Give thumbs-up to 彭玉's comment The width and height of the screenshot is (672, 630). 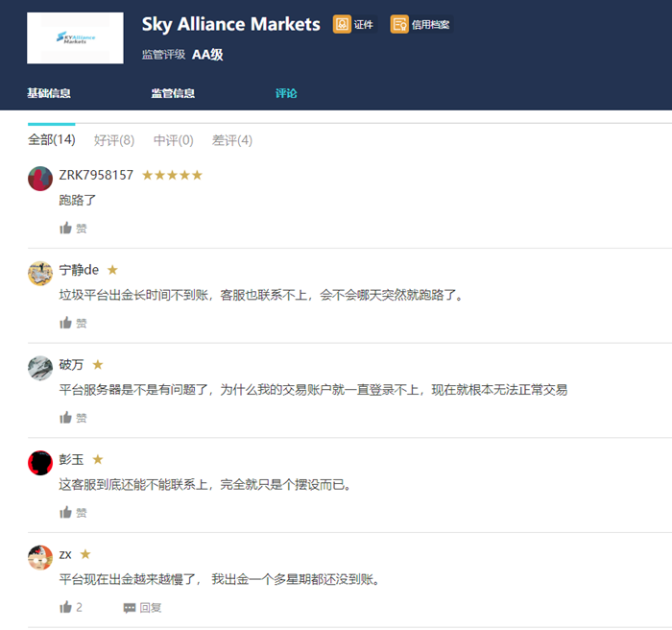click(66, 512)
